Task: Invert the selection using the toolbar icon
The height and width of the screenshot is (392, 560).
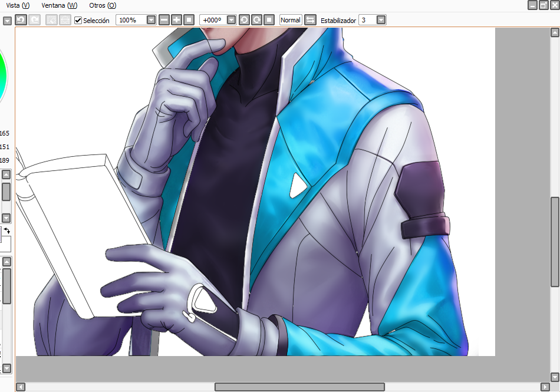Action: pos(65,20)
